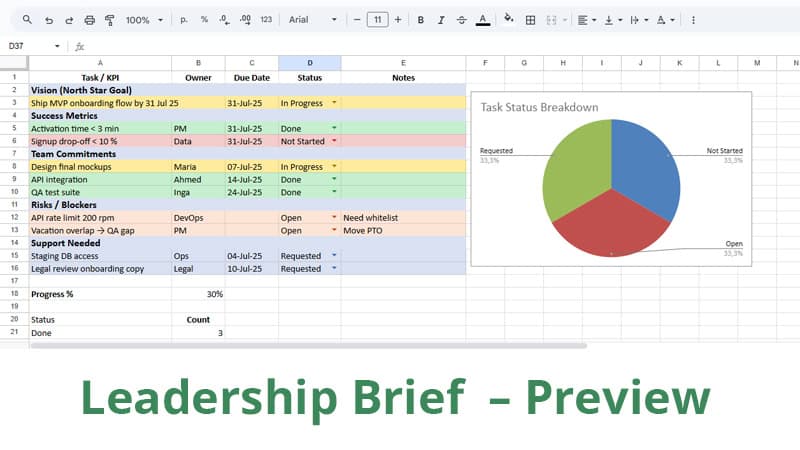The height and width of the screenshot is (450, 800).
Task: Increase font size with plus button
Action: pyautogui.click(x=398, y=20)
